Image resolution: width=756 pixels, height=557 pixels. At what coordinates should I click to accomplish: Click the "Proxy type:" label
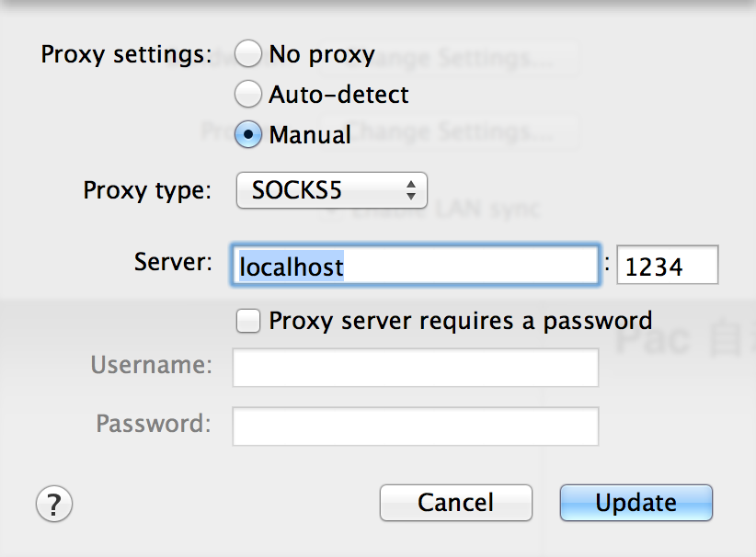point(147,190)
